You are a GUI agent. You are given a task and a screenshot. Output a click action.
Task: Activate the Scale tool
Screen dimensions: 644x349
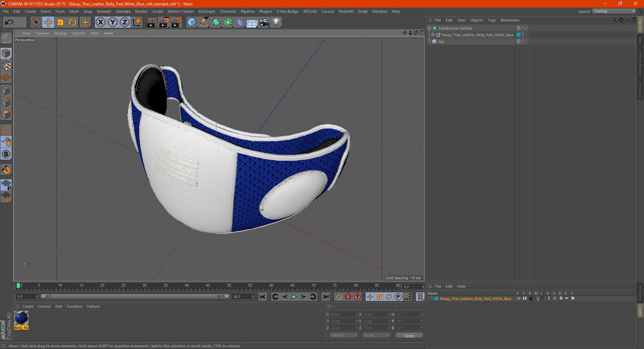(x=60, y=22)
